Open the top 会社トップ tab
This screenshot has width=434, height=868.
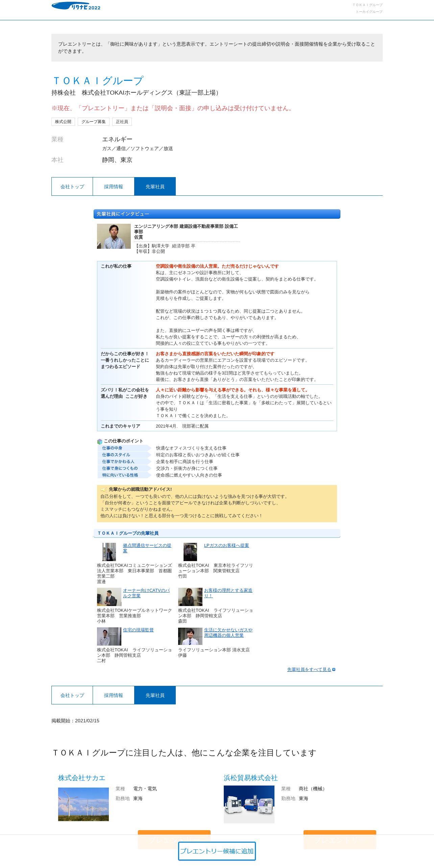(x=72, y=187)
